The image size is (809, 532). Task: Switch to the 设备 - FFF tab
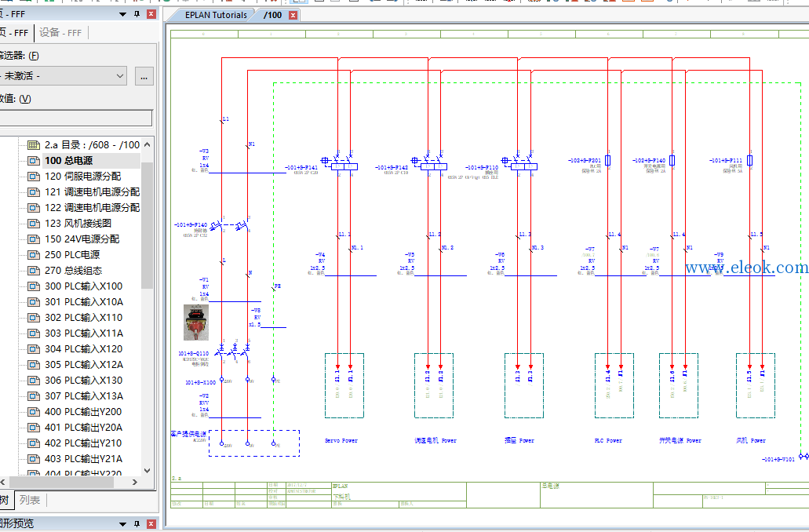pos(60,32)
